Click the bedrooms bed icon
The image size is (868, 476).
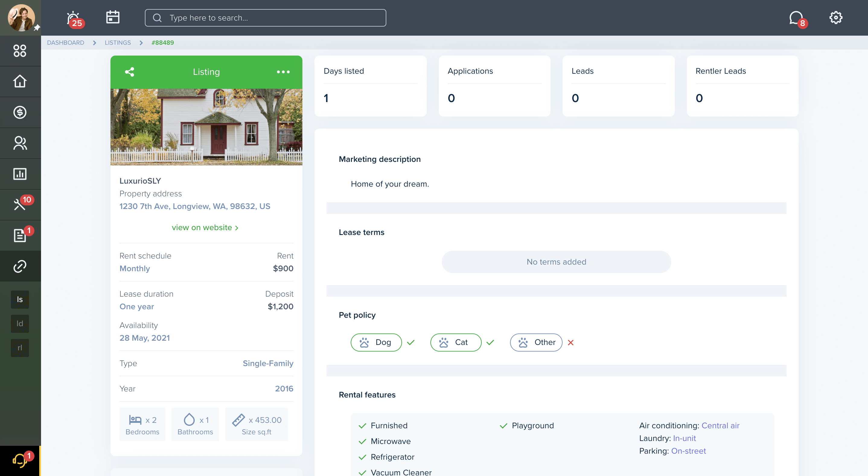click(x=135, y=420)
